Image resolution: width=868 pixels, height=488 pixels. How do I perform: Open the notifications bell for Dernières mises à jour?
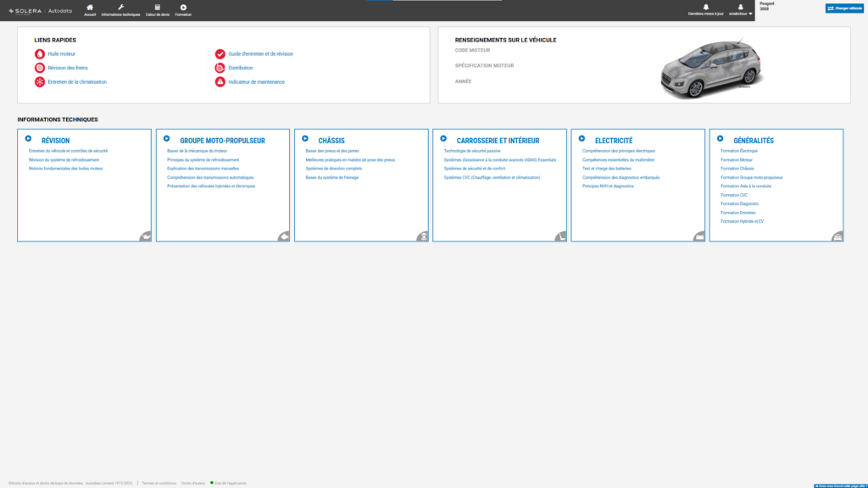[x=706, y=7]
